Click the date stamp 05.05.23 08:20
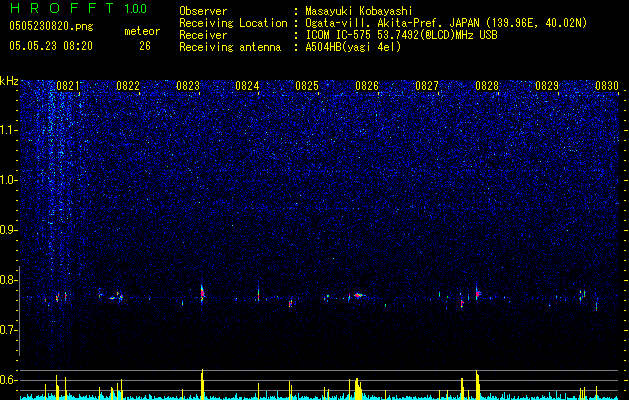629x400 pixels. (x=51, y=46)
